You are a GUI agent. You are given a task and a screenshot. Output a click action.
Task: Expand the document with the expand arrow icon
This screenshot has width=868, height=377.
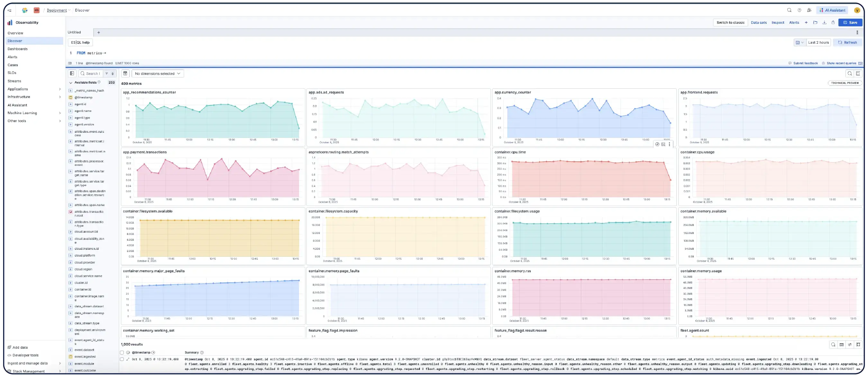point(127,359)
